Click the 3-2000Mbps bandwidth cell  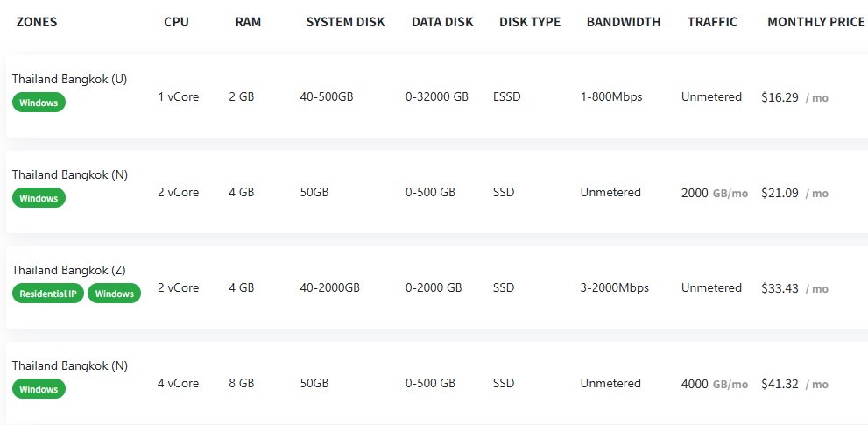point(614,287)
